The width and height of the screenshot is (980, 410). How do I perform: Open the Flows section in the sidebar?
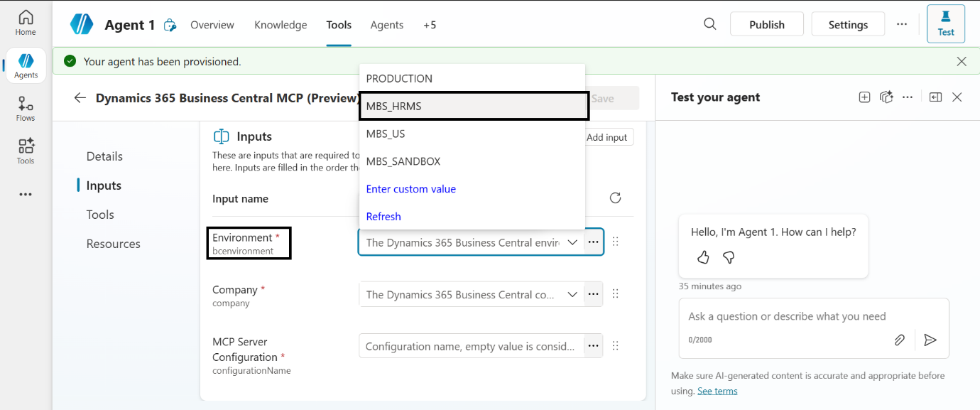pyautogui.click(x=26, y=108)
